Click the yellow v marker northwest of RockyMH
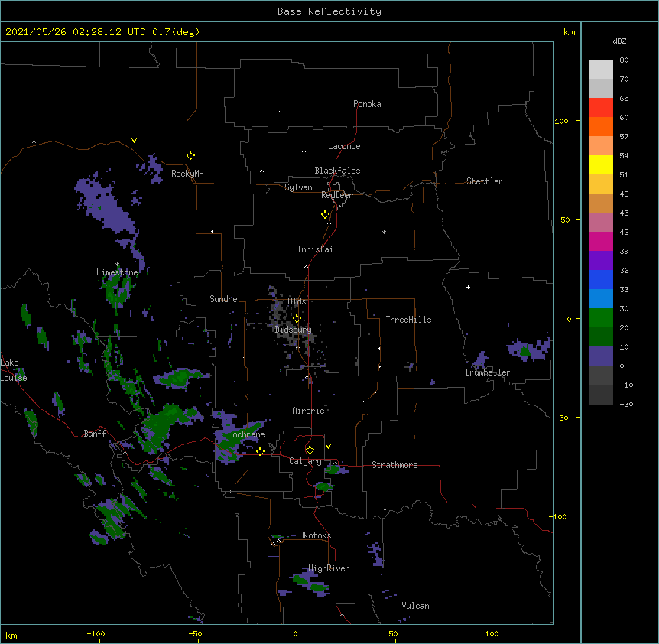Screen dimensions: 659x644 (x=134, y=141)
